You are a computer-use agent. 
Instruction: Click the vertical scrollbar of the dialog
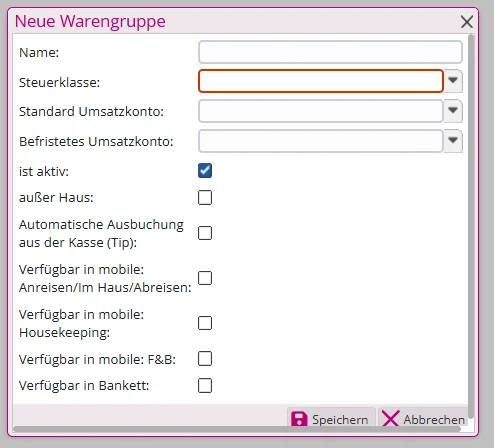coord(471,226)
